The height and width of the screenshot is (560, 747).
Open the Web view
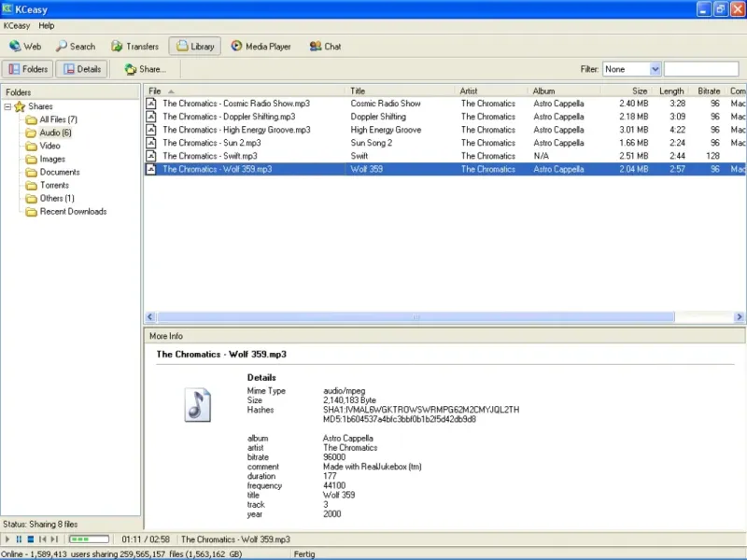pos(25,47)
